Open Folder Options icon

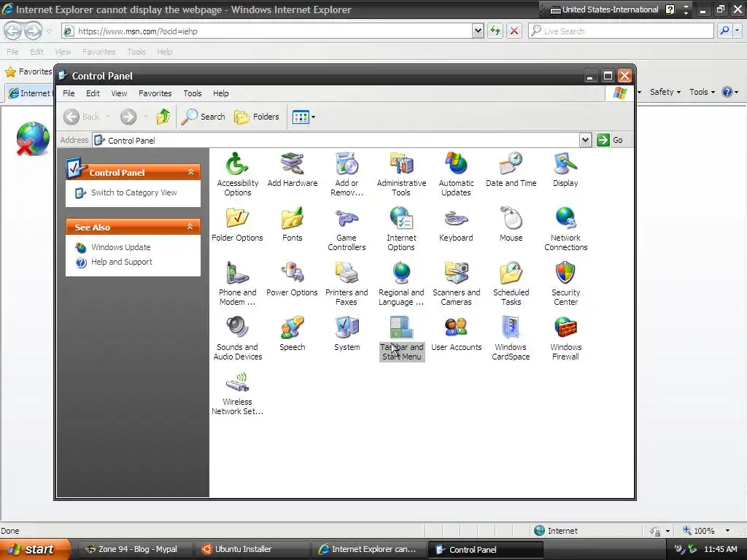[x=237, y=225]
